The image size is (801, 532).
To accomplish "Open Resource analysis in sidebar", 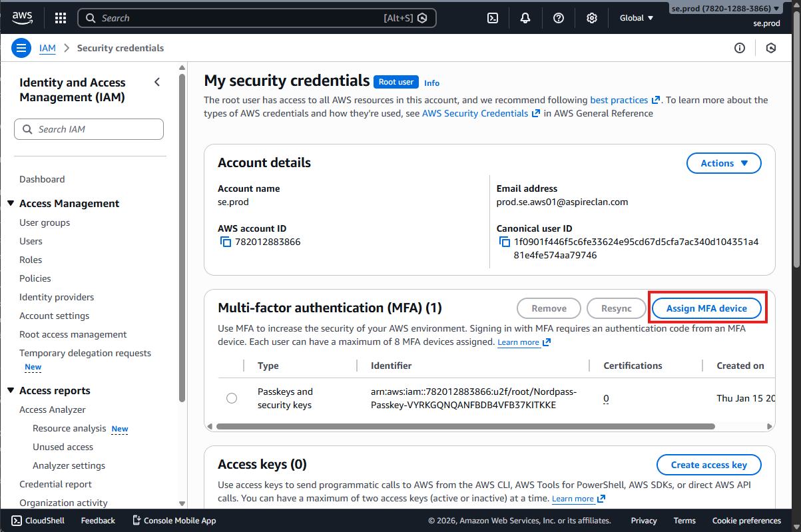I will [69, 428].
